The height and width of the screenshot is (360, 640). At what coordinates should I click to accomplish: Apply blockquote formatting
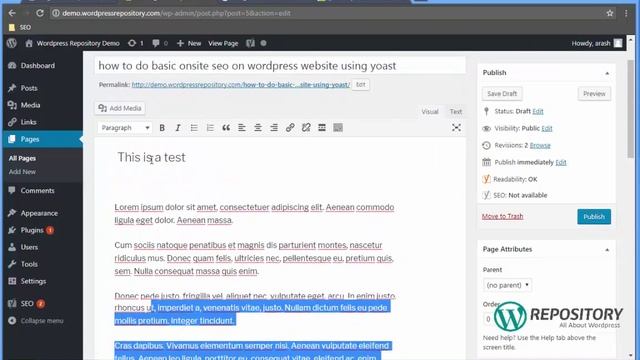pos(226,128)
